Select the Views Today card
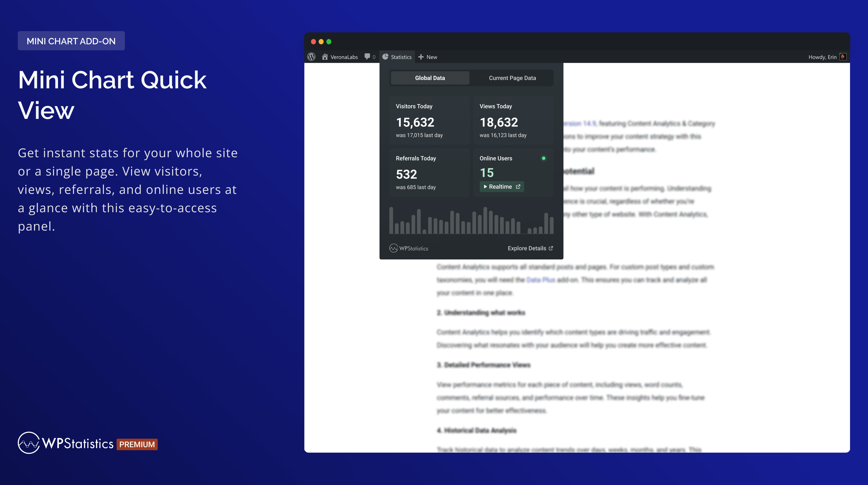The image size is (868, 485). pyautogui.click(x=513, y=121)
